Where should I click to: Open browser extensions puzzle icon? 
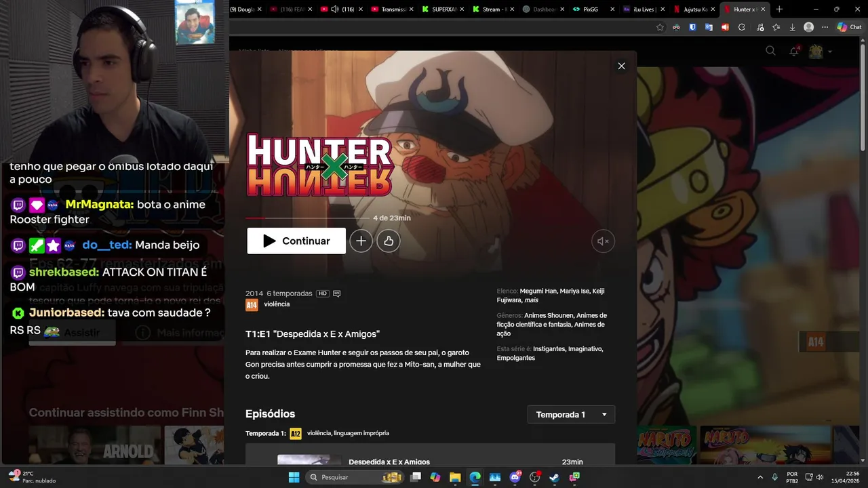741,27
